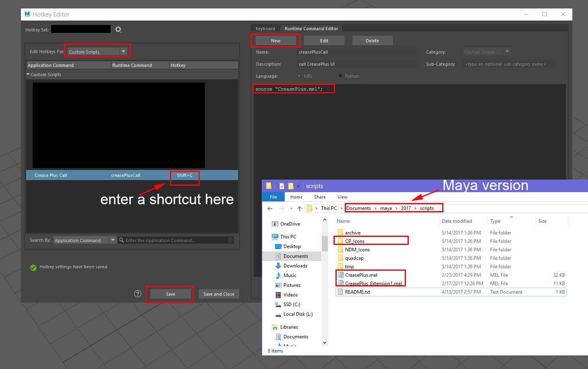Select the MEL language radio button
This screenshot has height=369, width=588.
tap(299, 76)
